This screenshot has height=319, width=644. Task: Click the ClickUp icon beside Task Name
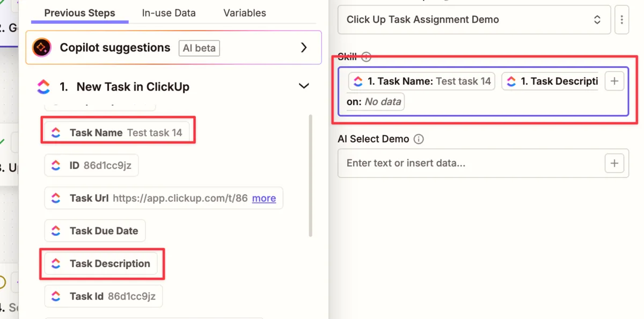point(56,132)
